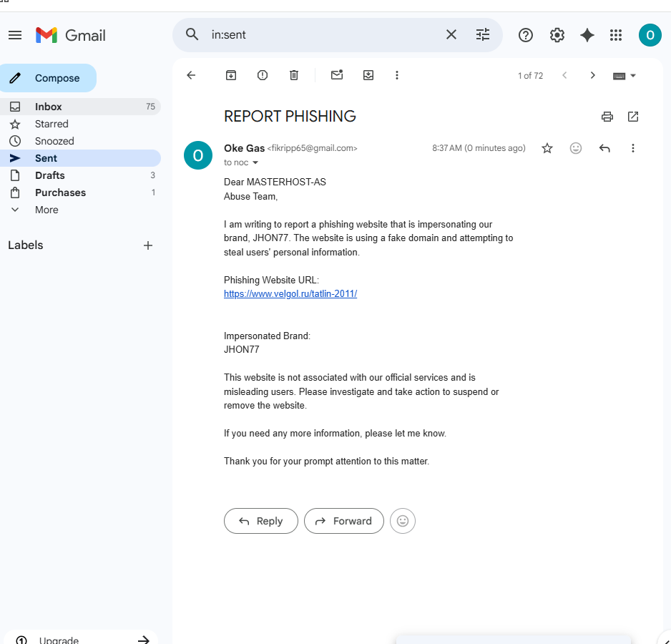Click sender name Oke Gas

pos(244,148)
